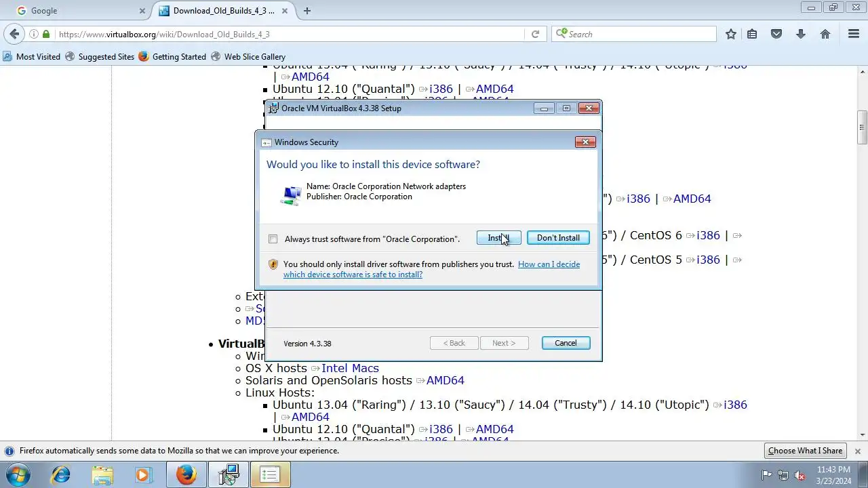Close the Google tab
The image size is (868, 488).
(142, 11)
